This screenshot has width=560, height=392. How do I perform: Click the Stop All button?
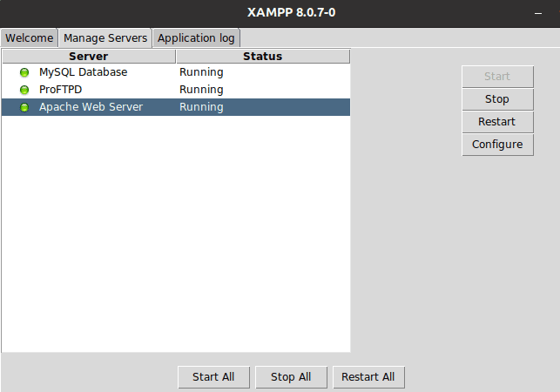pos(291,377)
